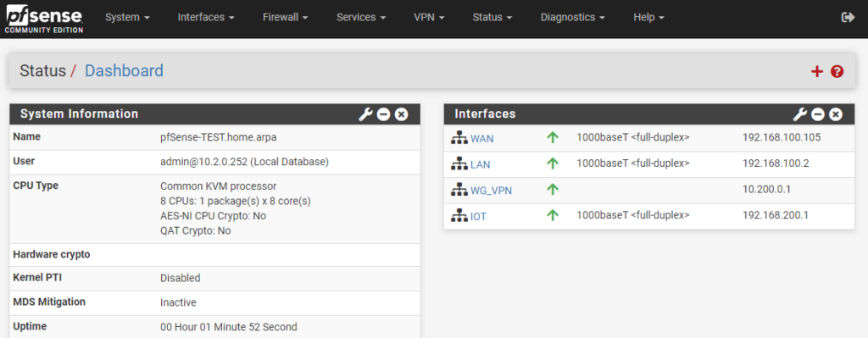Click the network icon beside LAN
The height and width of the screenshot is (338, 868).
(x=459, y=164)
